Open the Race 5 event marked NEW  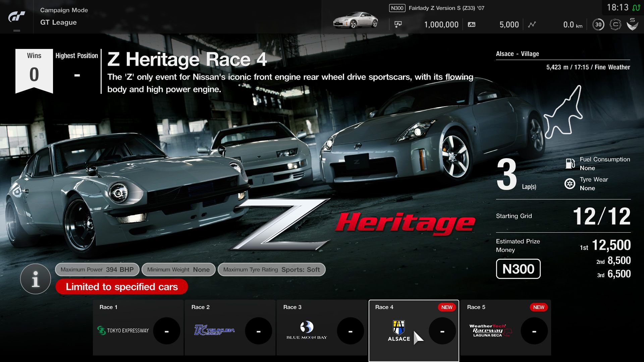(506, 327)
